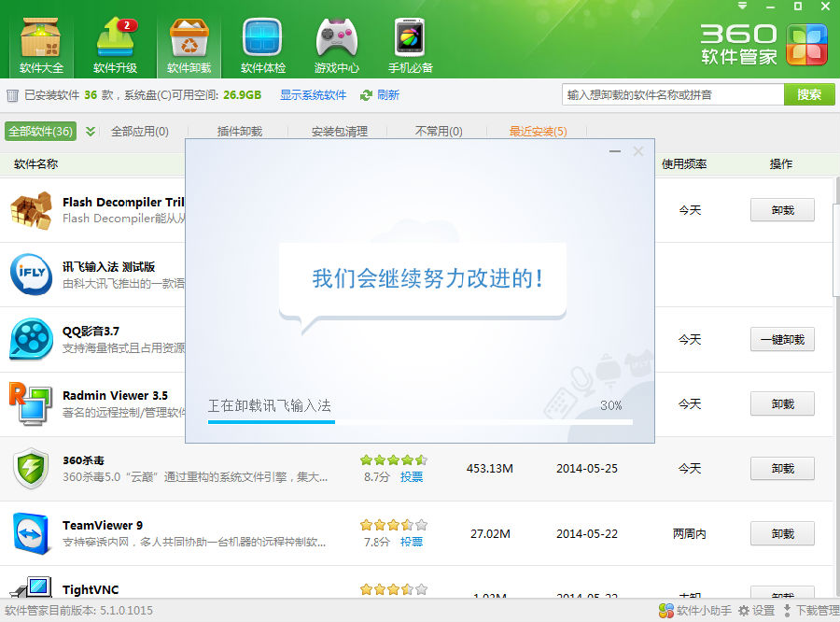Click the vertical scrollbar of software list

(837, 248)
